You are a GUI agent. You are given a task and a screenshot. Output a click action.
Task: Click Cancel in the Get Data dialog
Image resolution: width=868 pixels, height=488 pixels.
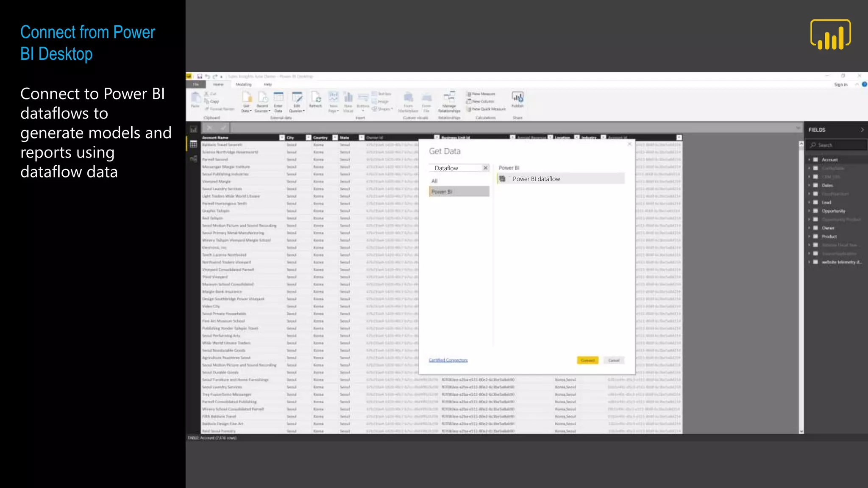614,360
